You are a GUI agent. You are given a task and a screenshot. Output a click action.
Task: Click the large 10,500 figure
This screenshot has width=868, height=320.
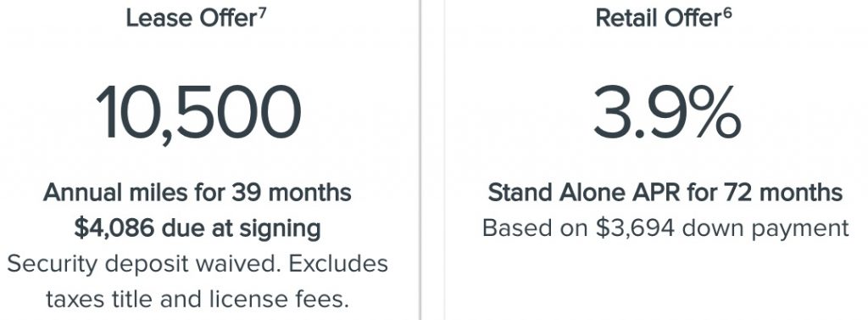pyautogui.click(x=198, y=114)
